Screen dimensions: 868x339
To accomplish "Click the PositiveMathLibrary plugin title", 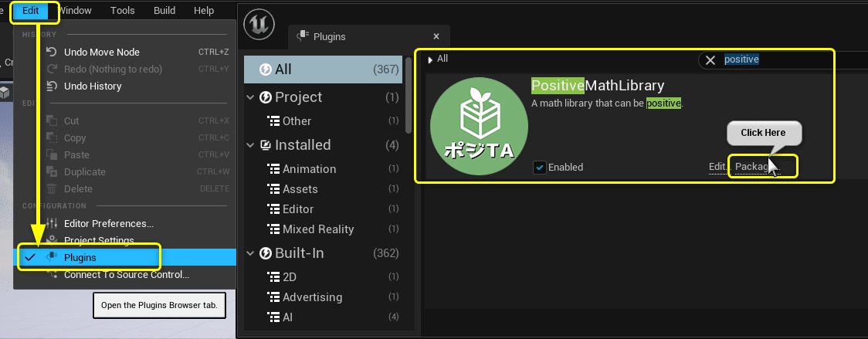I will 597,85.
